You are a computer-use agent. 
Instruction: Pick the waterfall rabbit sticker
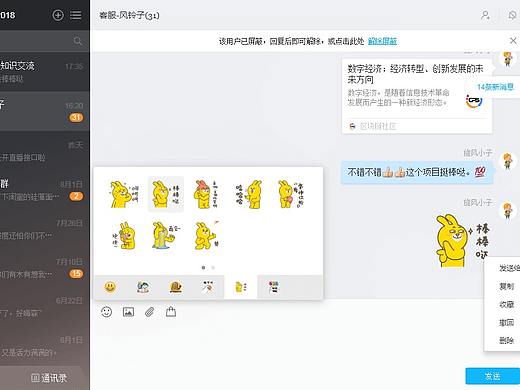tap(166, 236)
